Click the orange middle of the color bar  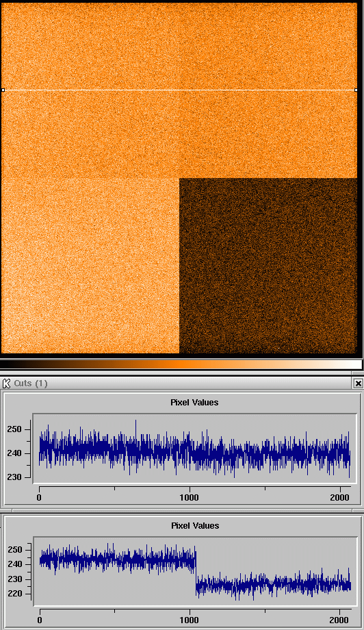coord(181,364)
